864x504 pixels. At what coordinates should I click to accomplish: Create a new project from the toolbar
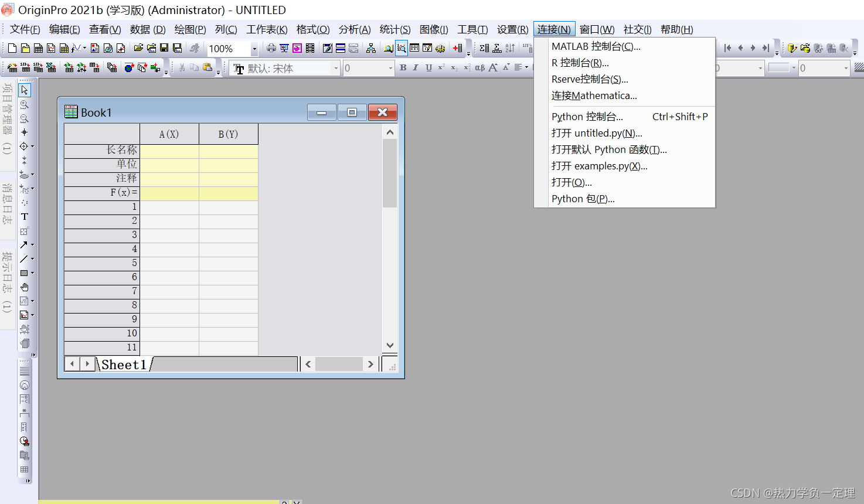tap(12, 48)
